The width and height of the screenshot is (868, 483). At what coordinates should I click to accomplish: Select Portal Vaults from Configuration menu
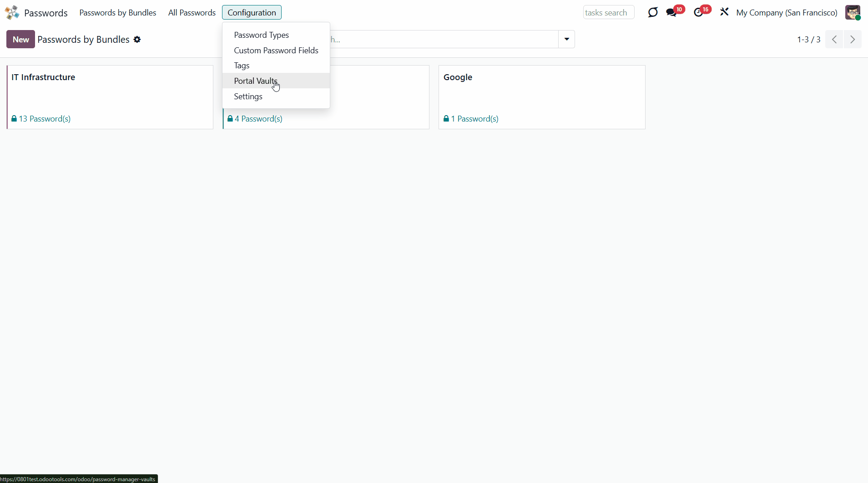coord(255,81)
